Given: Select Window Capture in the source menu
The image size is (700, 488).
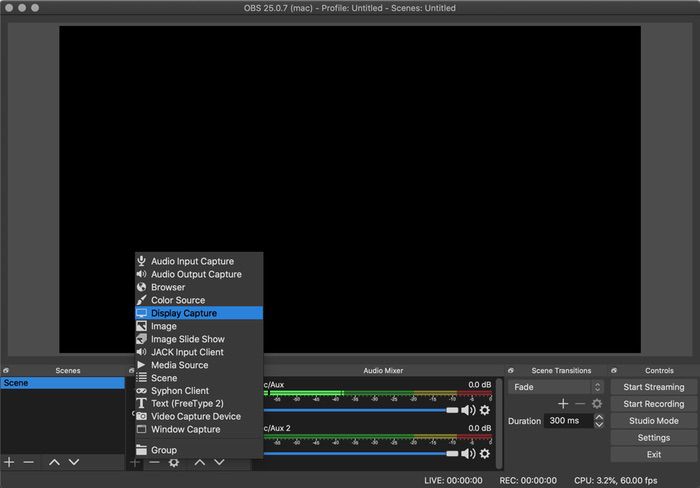Looking at the screenshot, I should click(185, 429).
